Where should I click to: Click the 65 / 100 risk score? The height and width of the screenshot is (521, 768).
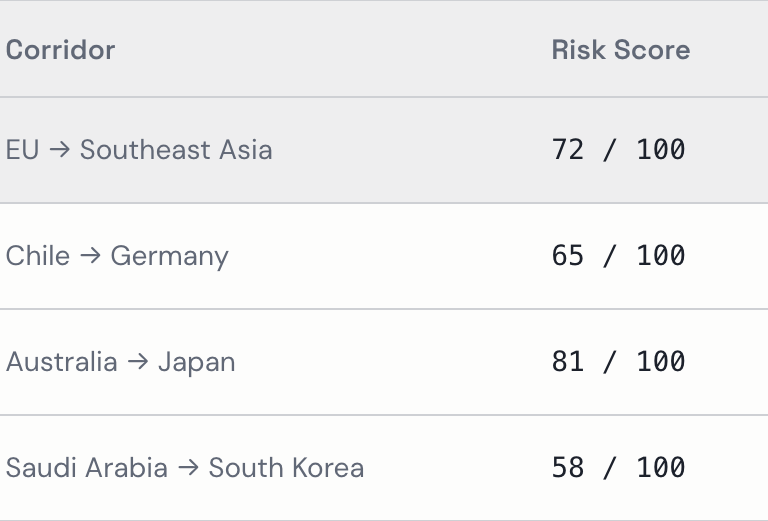click(618, 256)
